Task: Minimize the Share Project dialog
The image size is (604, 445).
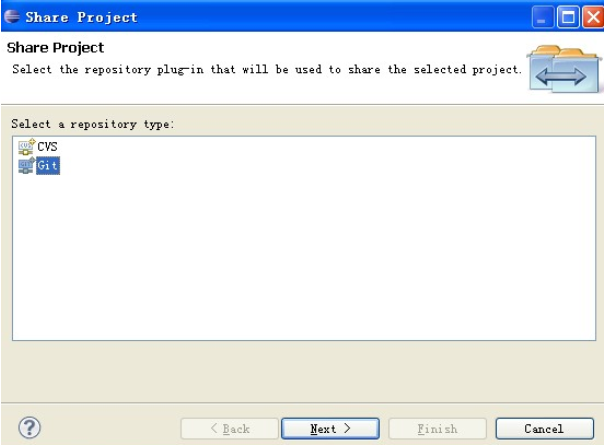Action: tap(542, 17)
